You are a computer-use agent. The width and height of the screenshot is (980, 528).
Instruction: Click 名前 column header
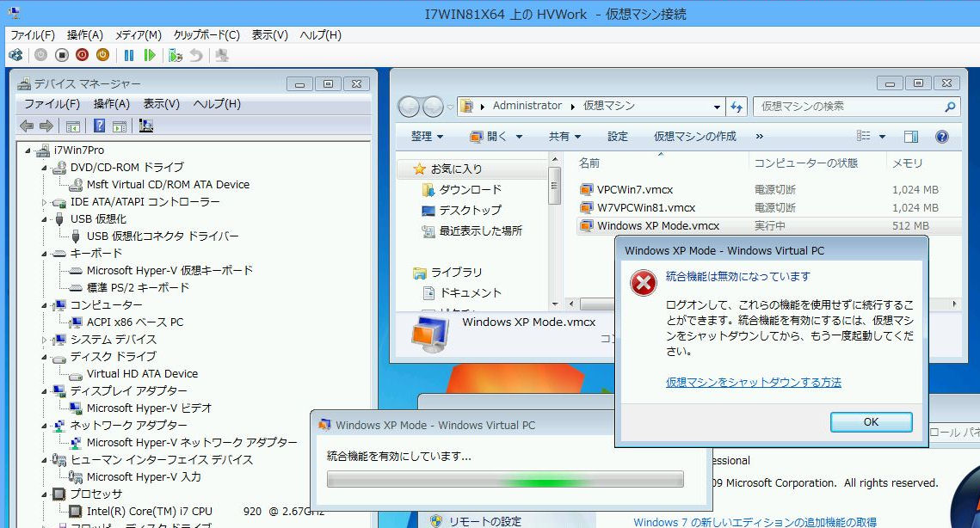(x=589, y=163)
